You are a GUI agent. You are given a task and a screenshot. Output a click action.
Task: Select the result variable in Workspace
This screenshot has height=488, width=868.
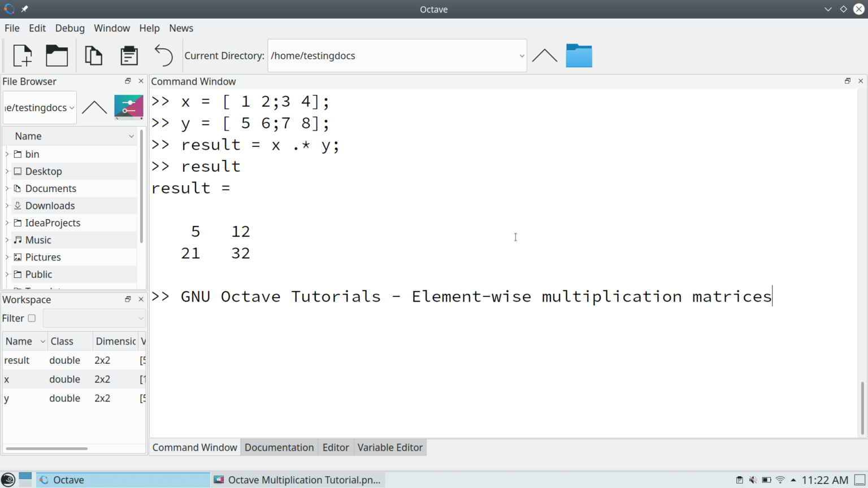(x=17, y=360)
